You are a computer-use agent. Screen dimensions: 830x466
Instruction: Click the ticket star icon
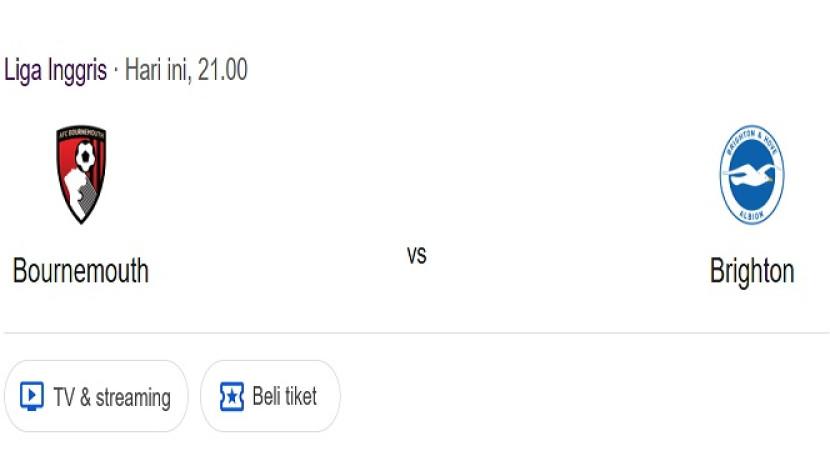tap(231, 397)
